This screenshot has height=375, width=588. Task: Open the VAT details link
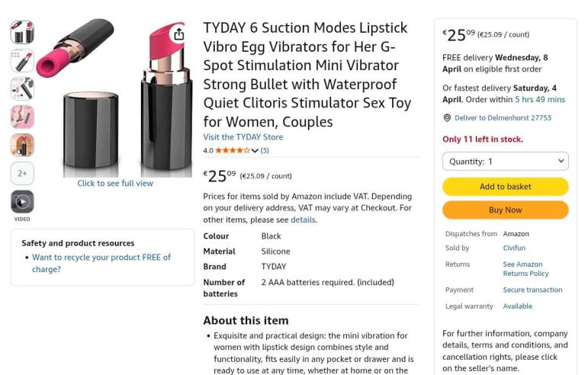pos(303,220)
